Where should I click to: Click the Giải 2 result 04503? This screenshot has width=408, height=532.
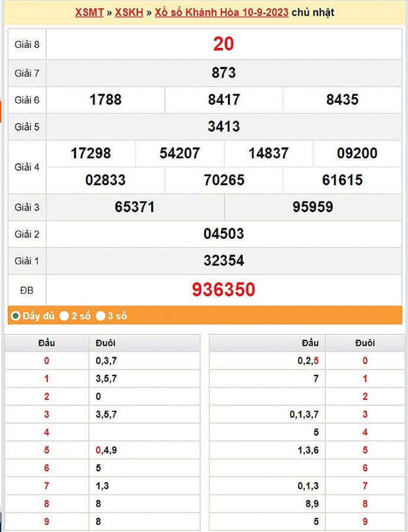(x=223, y=234)
